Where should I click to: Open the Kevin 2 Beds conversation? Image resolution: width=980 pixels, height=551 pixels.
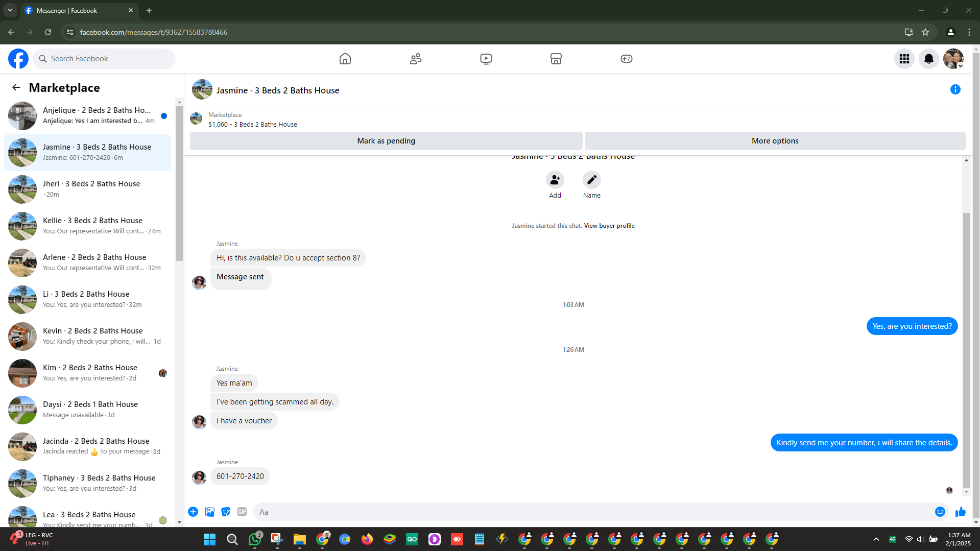coord(87,337)
